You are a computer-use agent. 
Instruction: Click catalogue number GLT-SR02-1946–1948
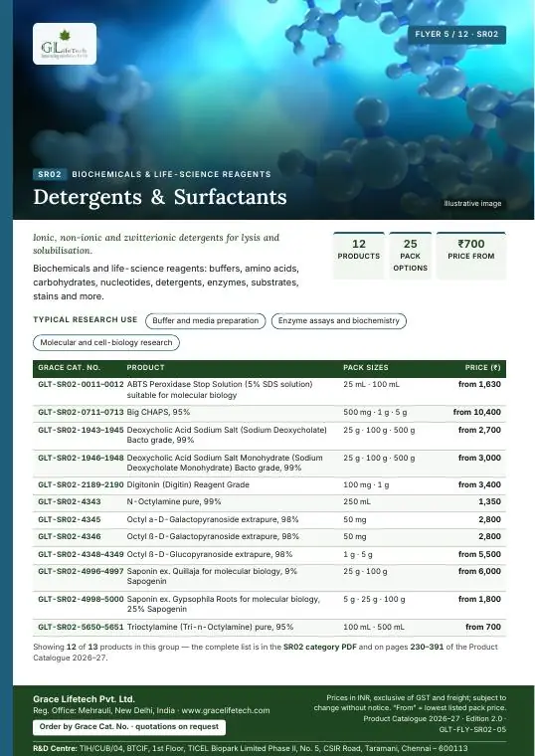tap(81, 458)
